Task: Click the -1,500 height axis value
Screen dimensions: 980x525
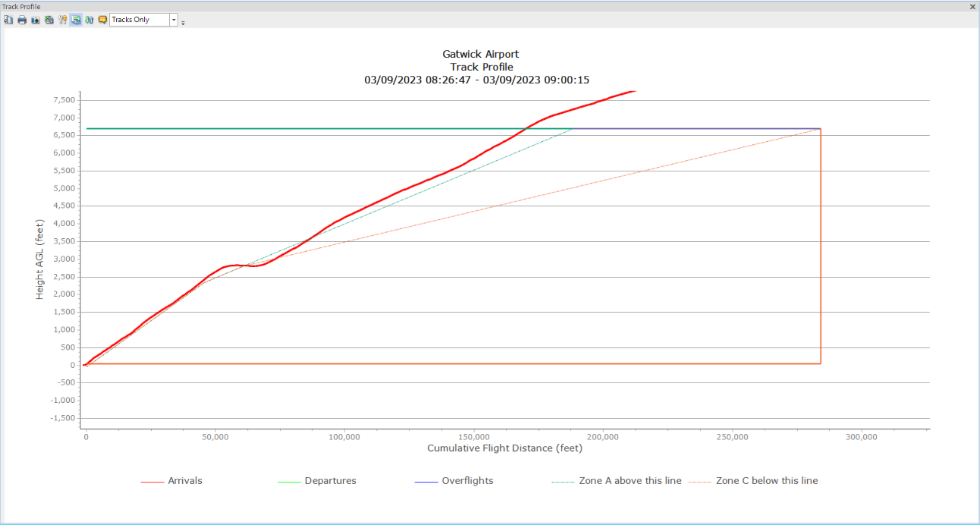Action: (62, 418)
